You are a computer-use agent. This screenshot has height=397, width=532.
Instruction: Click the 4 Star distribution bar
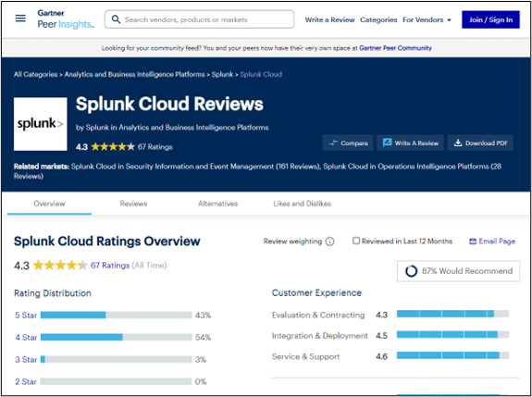116,337
